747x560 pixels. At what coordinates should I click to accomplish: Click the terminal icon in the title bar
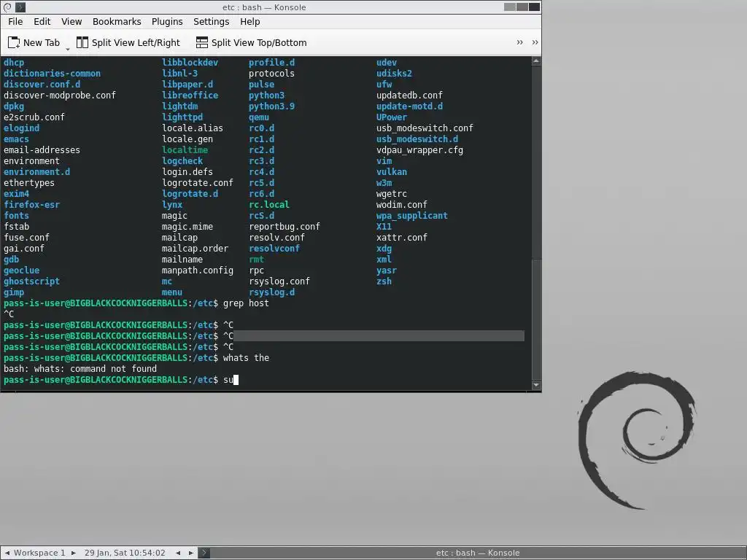pos(20,7)
